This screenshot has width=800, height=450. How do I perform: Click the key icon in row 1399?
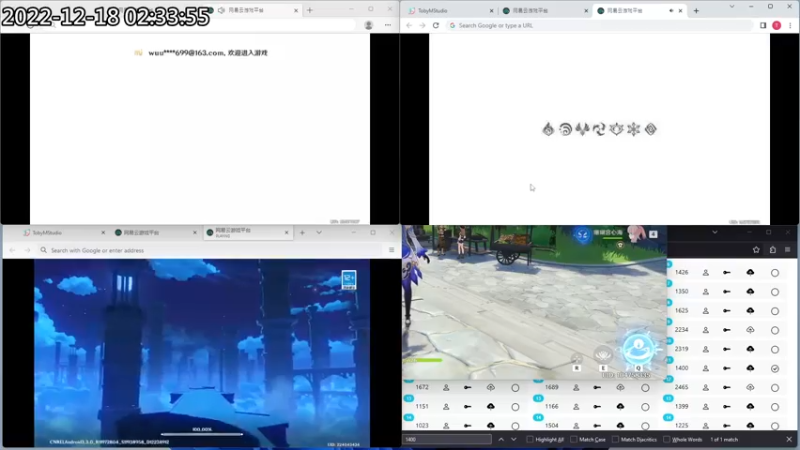tap(727, 406)
